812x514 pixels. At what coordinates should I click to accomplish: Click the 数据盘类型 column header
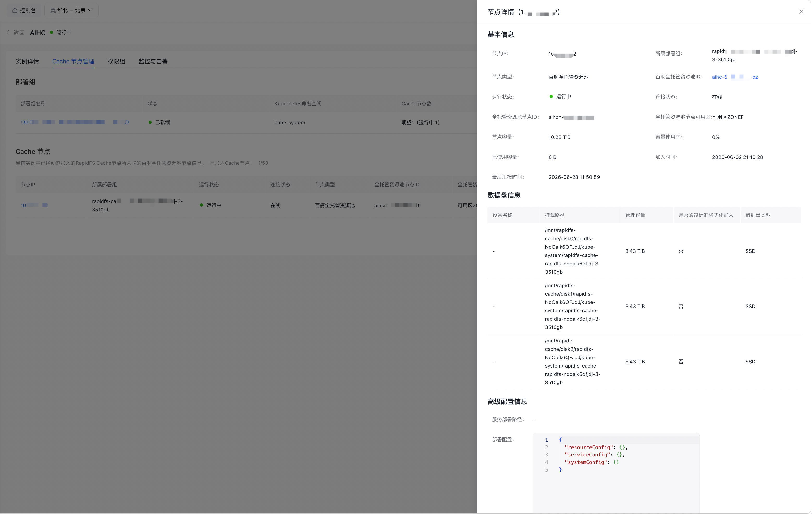point(758,215)
